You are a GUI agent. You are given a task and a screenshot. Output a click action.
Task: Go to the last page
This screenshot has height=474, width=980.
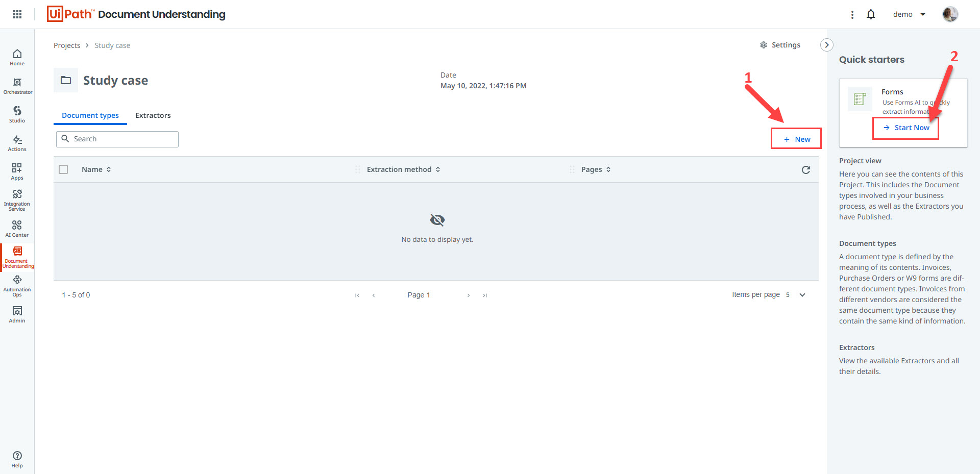pyautogui.click(x=485, y=295)
